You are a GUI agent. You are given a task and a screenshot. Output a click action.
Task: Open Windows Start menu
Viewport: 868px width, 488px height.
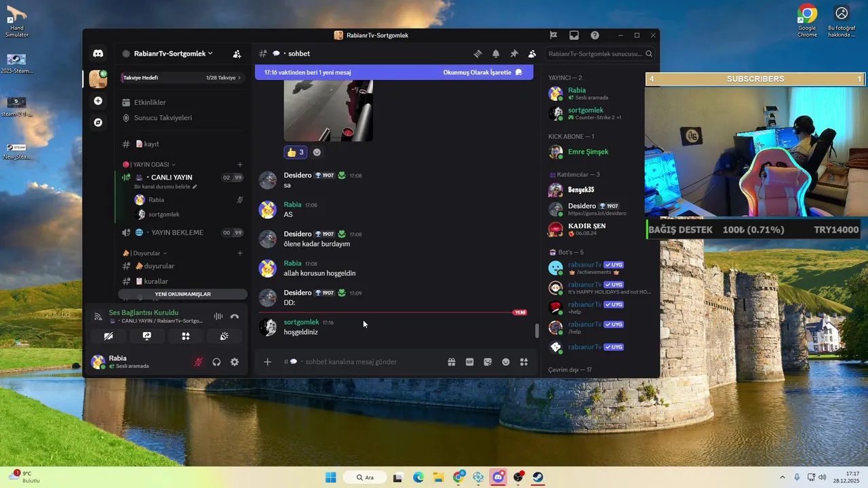(x=330, y=477)
